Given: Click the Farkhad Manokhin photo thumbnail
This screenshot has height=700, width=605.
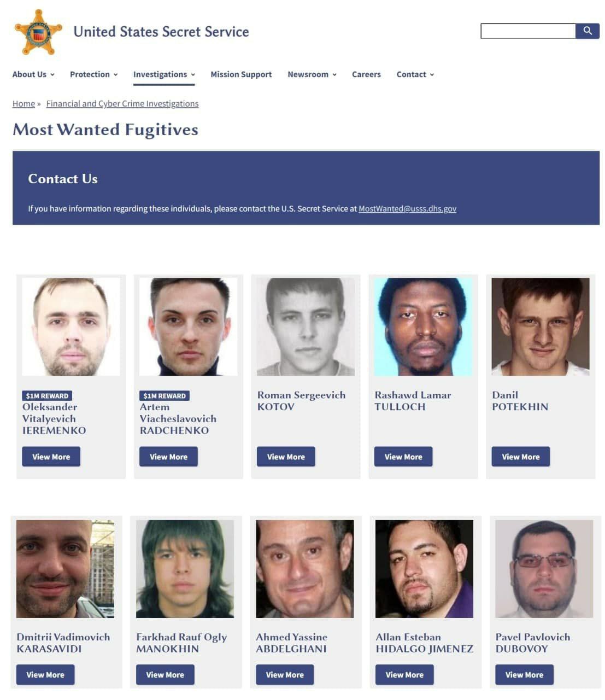Looking at the screenshot, I should click(x=185, y=569).
